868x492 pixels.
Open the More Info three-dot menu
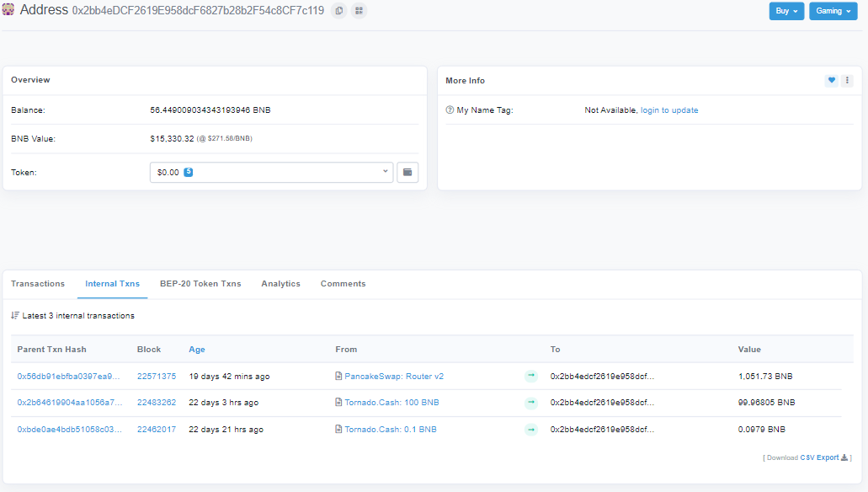click(x=847, y=80)
